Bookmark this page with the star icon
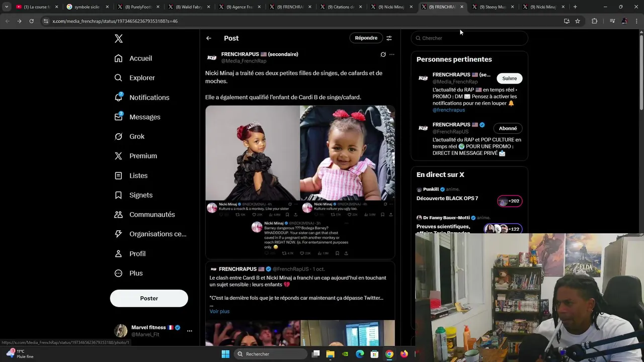 click(578, 21)
